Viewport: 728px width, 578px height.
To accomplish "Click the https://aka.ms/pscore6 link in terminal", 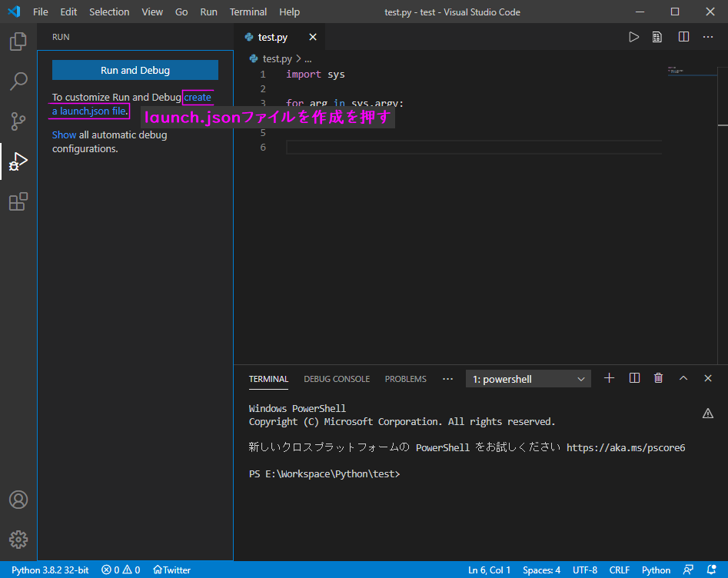I will pos(626,447).
